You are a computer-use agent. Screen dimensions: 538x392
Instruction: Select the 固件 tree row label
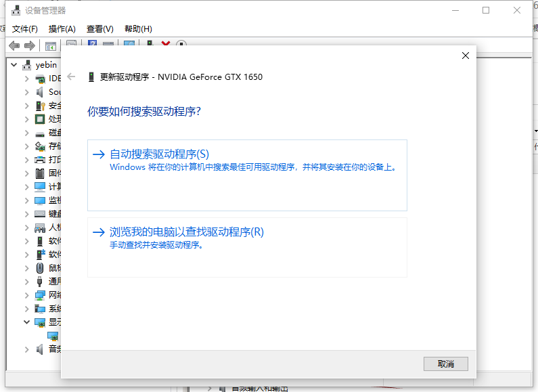(55, 173)
